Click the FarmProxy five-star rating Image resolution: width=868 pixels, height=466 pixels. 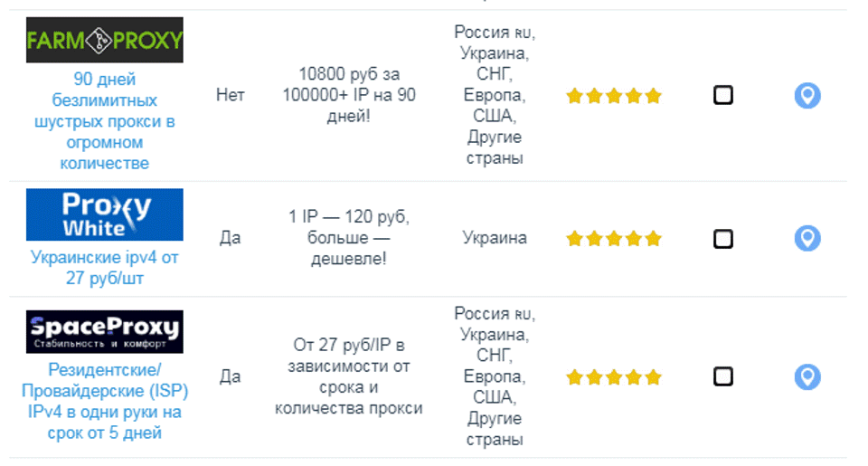(x=614, y=96)
